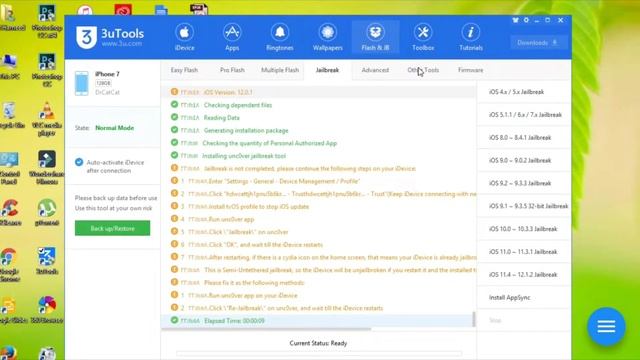Click the Back up/Restore button
640x360 pixels.
(112, 228)
